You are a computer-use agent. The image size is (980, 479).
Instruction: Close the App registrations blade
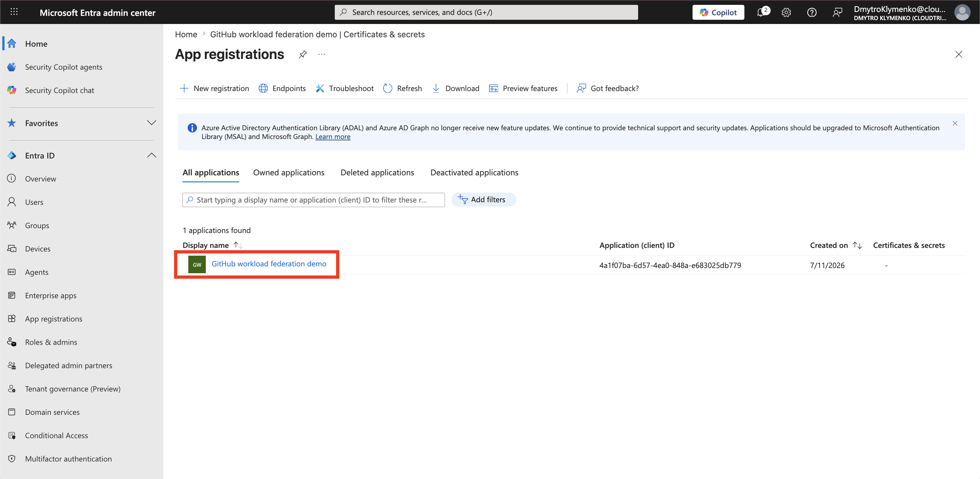tap(958, 54)
